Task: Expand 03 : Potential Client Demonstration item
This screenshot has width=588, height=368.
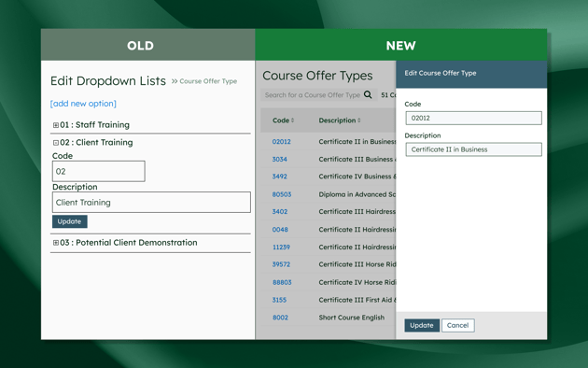Action: click(x=55, y=243)
